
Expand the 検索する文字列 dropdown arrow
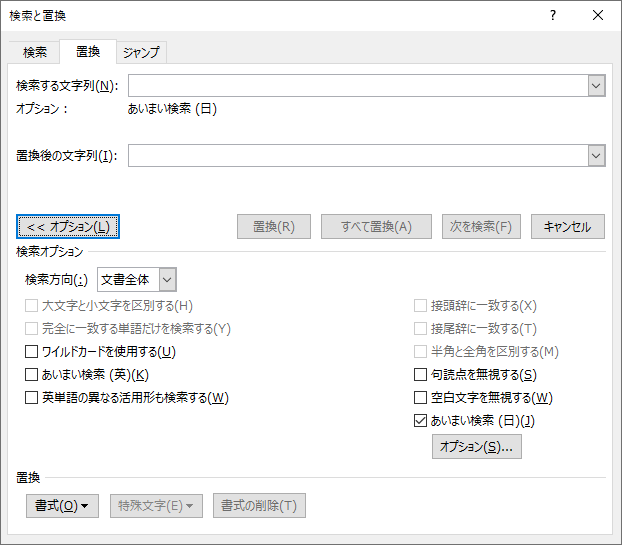597,86
